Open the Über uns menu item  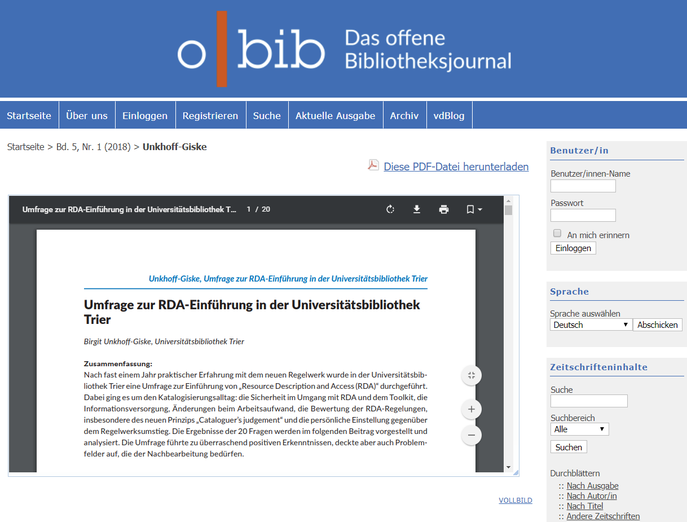[x=87, y=116]
